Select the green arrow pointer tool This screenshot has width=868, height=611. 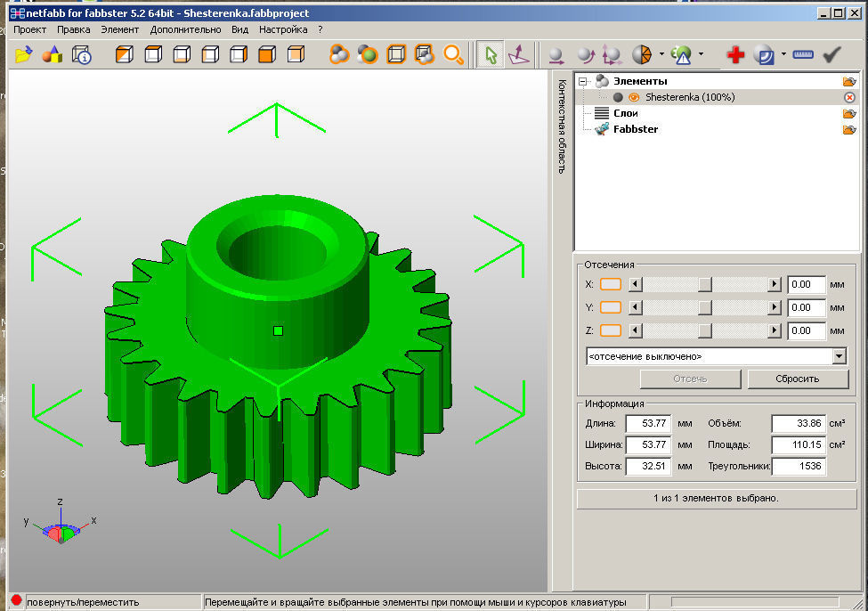pos(491,55)
